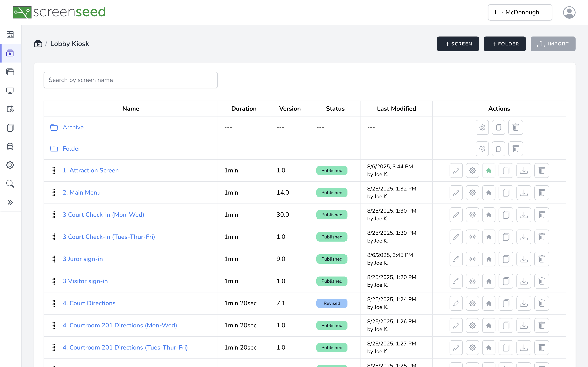Focus the Search by screen name field
Image resolution: width=588 pixels, height=367 pixels.
tap(130, 80)
